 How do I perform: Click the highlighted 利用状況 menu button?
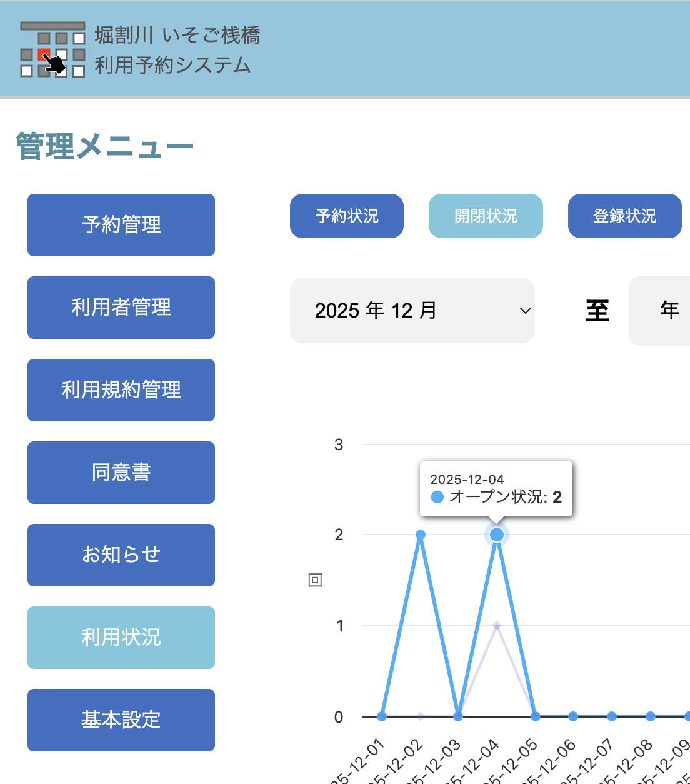click(121, 638)
